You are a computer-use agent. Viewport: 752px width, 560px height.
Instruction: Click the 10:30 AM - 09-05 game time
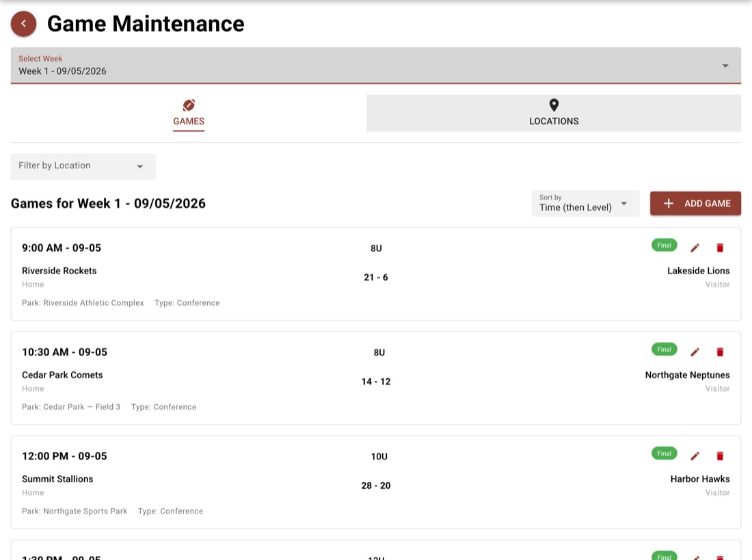(65, 351)
